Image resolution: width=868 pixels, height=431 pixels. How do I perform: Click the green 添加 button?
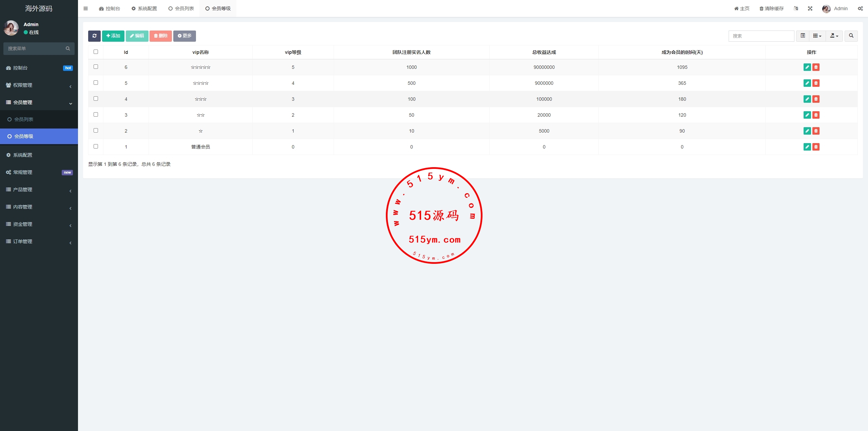113,36
